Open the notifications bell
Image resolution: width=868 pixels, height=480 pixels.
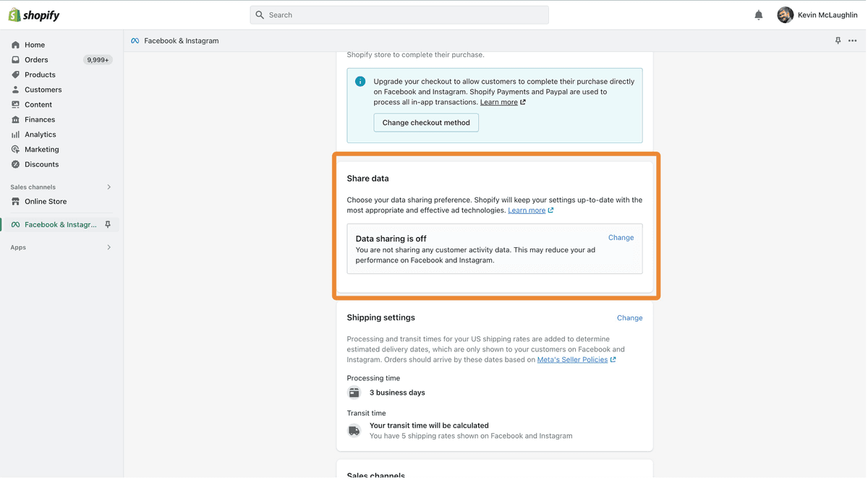coord(759,15)
